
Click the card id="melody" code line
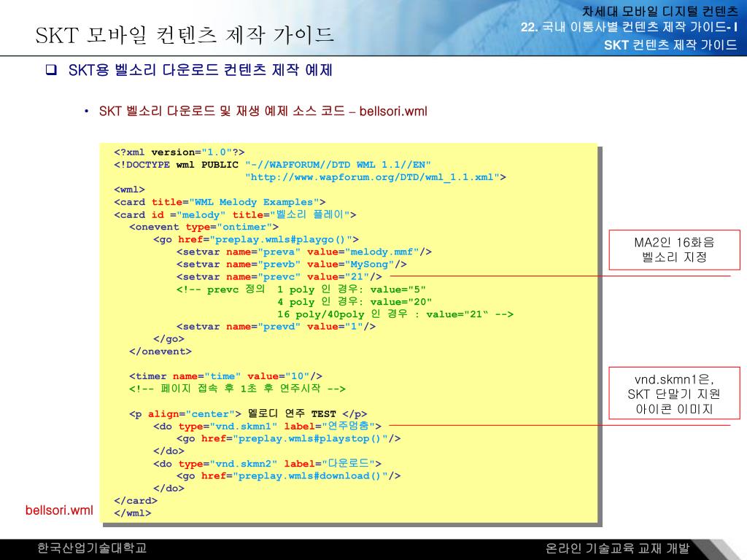235,215
